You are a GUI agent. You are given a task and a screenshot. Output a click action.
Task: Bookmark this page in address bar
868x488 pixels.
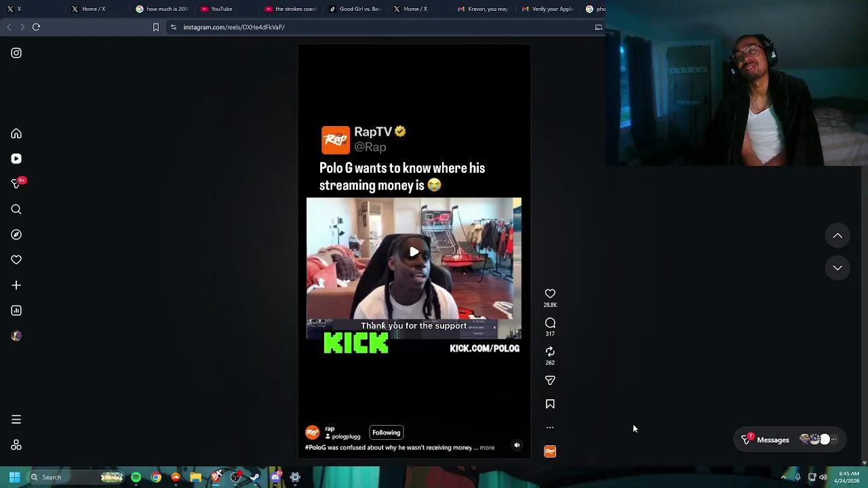click(156, 27)
